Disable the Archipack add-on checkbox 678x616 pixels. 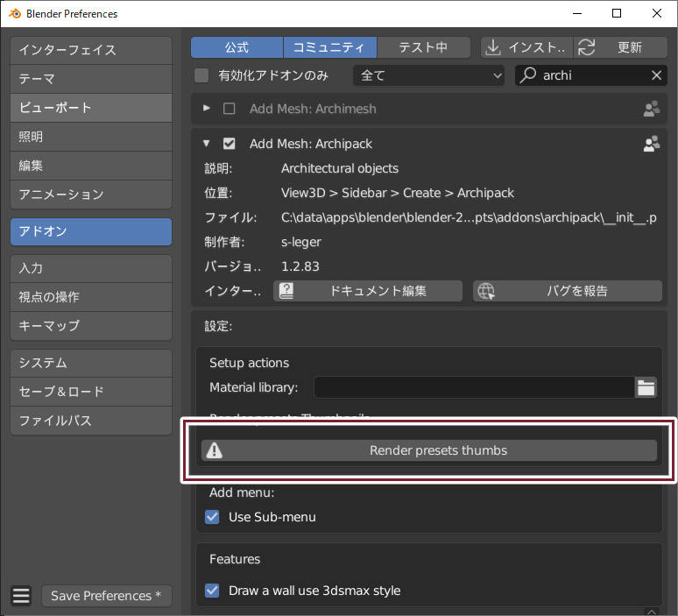coord(230,144)
